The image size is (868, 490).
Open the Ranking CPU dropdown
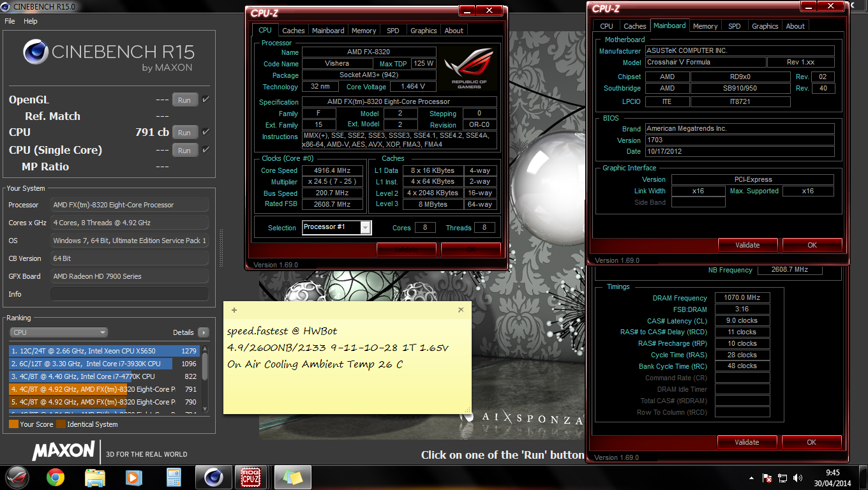click(x=59, y=332)
